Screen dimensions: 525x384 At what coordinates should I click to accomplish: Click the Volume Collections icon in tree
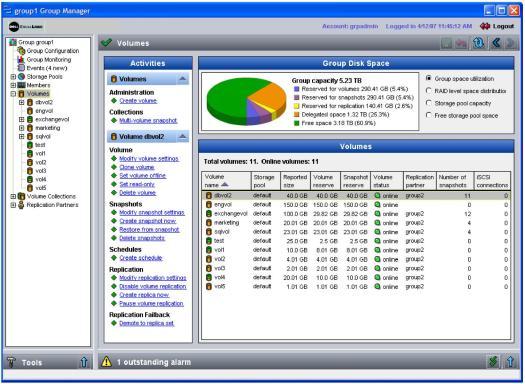point(21,196)
